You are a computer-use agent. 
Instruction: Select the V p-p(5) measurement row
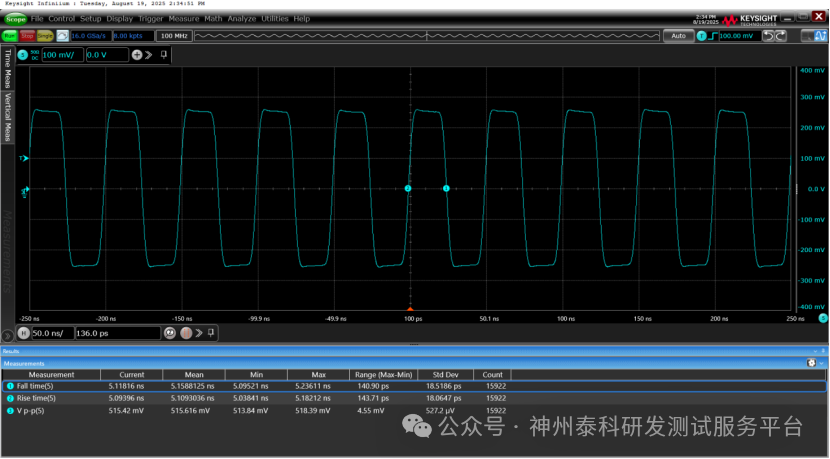tap(414, 411)
